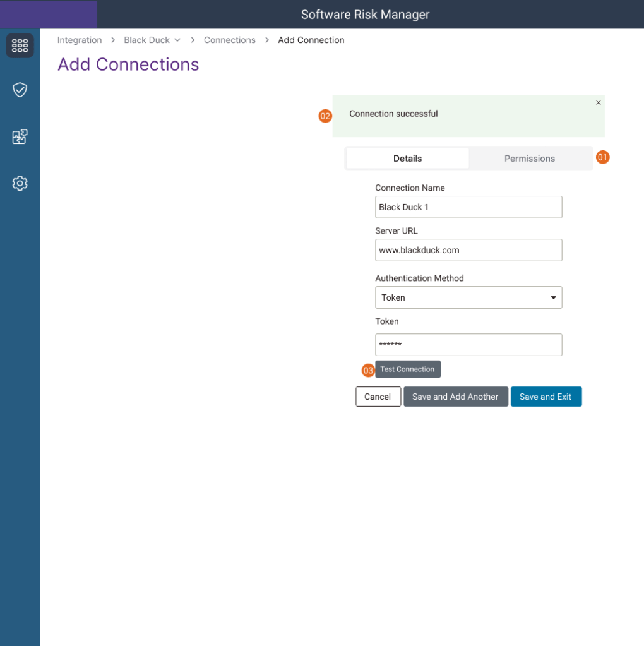Open the settings gear in sidebar

click(20, 184)
